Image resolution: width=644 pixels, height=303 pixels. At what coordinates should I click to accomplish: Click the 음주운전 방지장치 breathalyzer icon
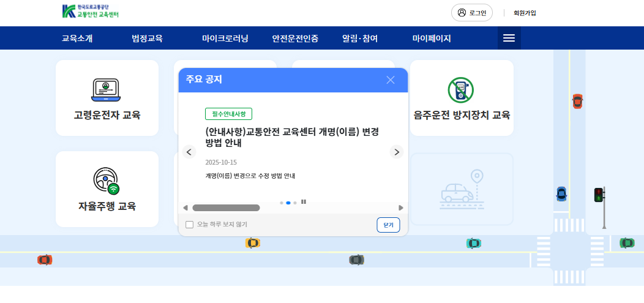pyautogui.click(x=461, y=90)
